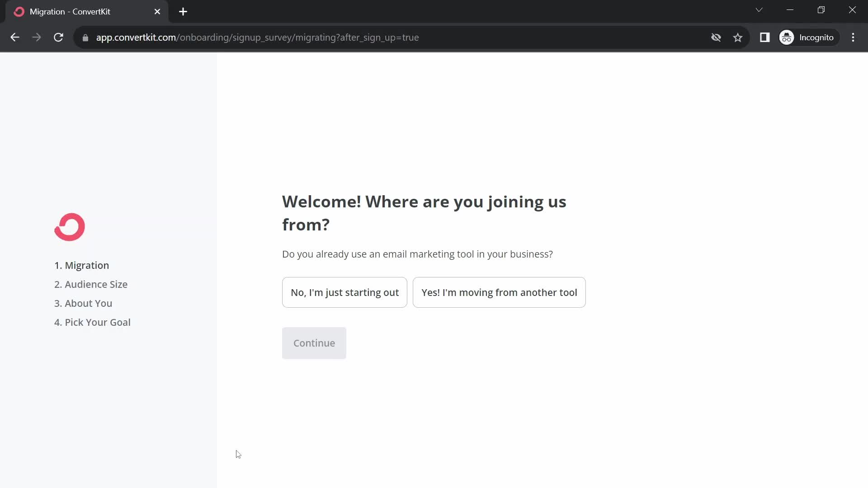
Task: Reload the page with the refresh icon
Action: 58,38
